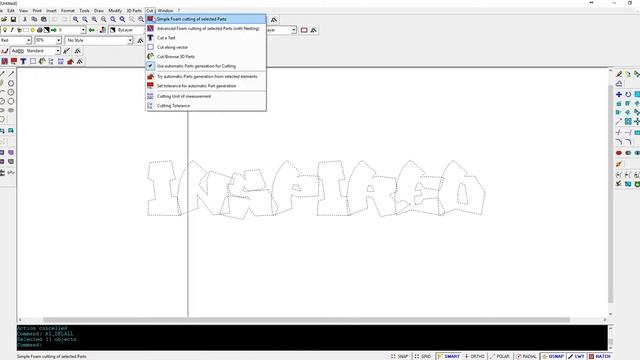Expand the rightmost ByLayer dropdown beside menu
The width and height of the screenshot is (640, 360).
click(293, 30)
